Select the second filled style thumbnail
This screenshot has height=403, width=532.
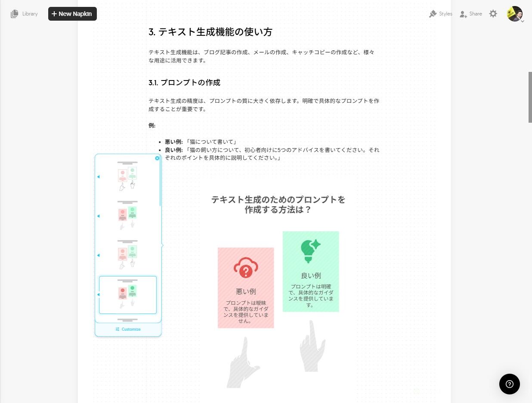coord(127,215)
